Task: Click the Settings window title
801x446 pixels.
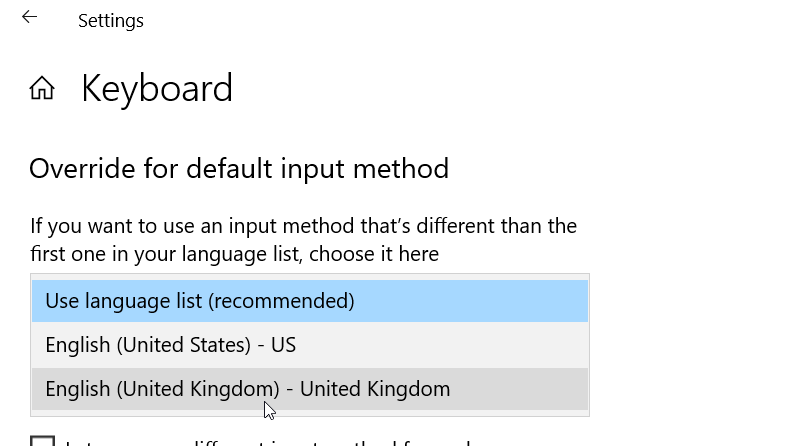Action: coord(111,20)
